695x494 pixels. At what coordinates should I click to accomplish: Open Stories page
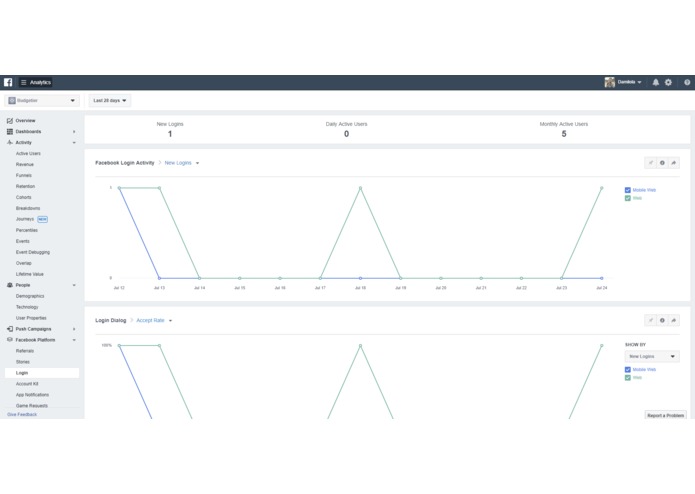23,362
